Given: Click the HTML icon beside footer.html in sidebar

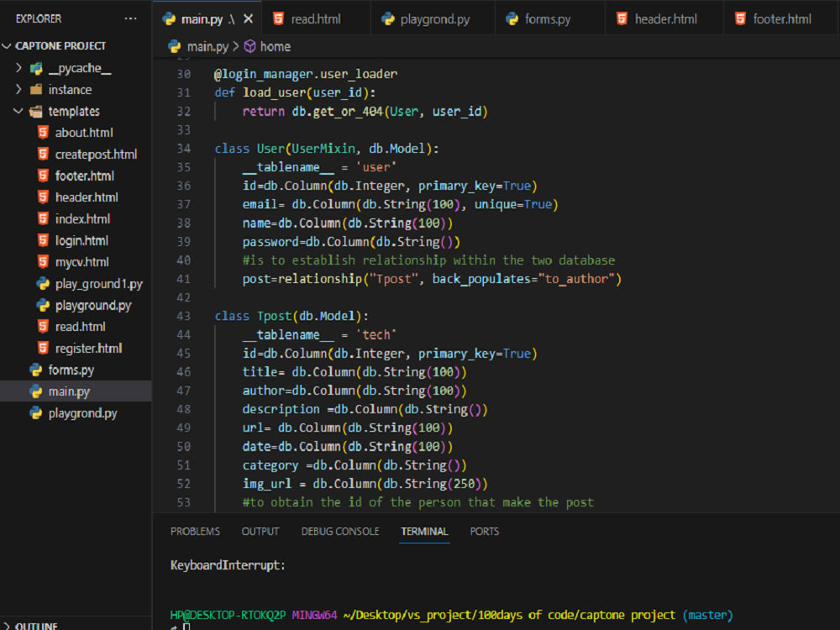Looking at the screenshot, I should point(43,175).
